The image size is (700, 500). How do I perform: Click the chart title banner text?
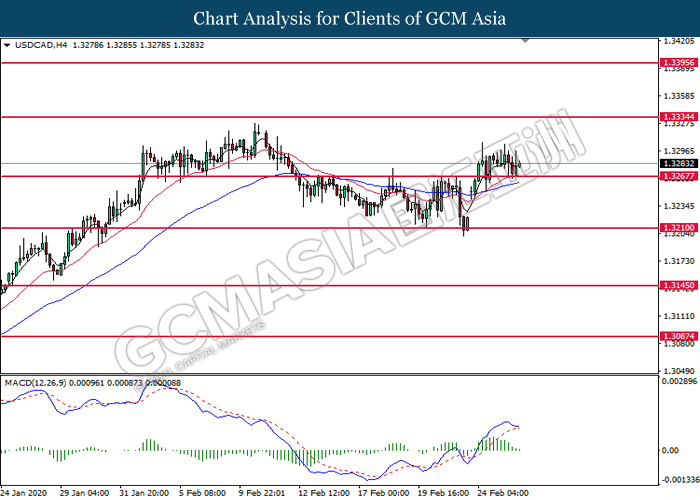tap(349, 18)
